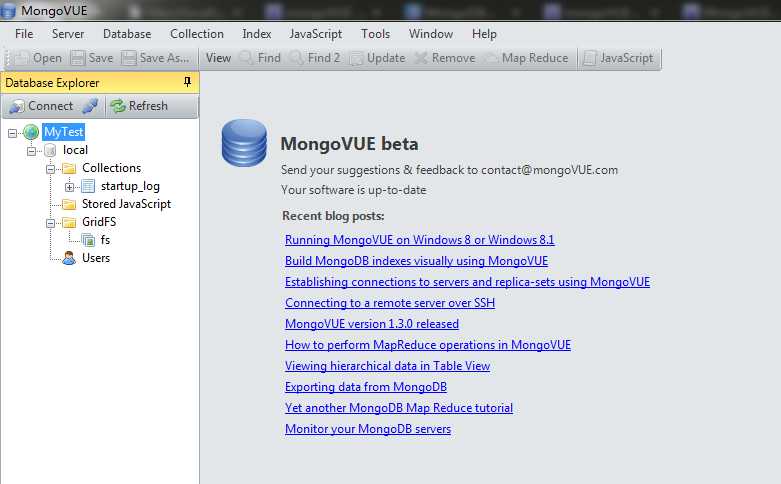Click the Users person icon
Image resolution: width=781 pixels, height=484 pixels.
pyautogui.click(x=69, y=258)
